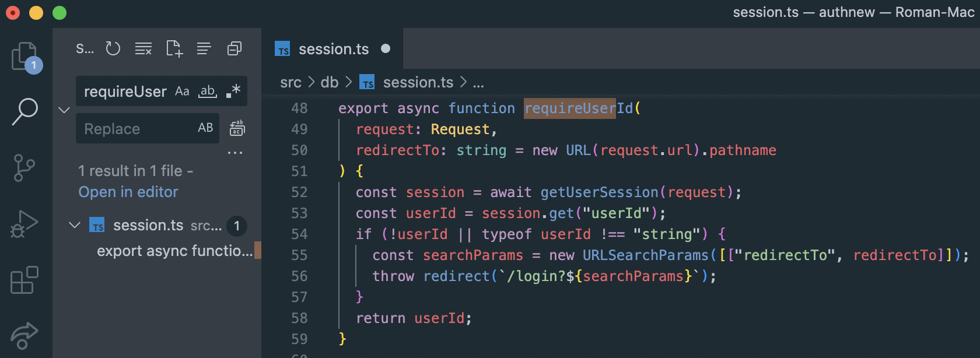980x358 pixels.
Task: Collapse the session.ts search result group
Action: click(x=75, y=225)
